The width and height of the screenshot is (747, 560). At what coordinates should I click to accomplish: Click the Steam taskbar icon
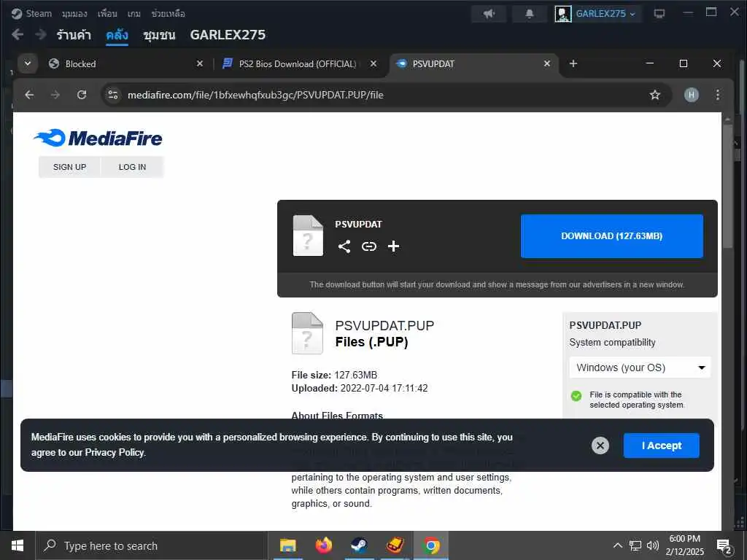click(x=359, y=545)
